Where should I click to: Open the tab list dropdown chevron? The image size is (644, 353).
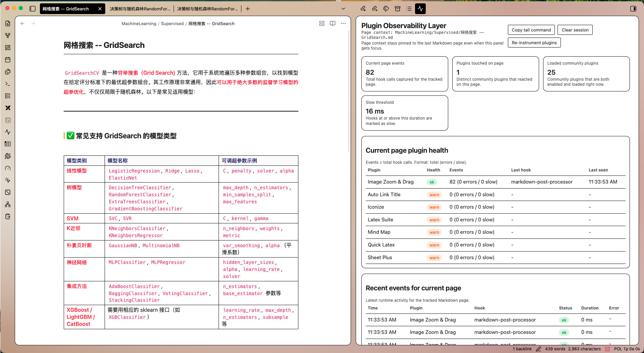[343, 9]
